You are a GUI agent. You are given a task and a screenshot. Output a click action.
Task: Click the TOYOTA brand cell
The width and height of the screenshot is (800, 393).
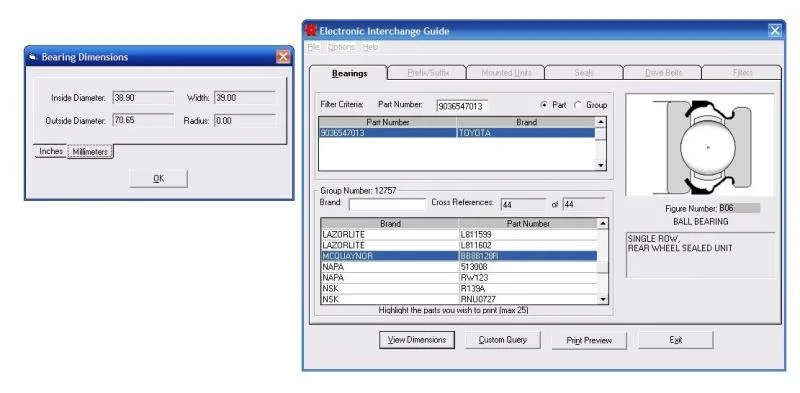coord(526,133)
